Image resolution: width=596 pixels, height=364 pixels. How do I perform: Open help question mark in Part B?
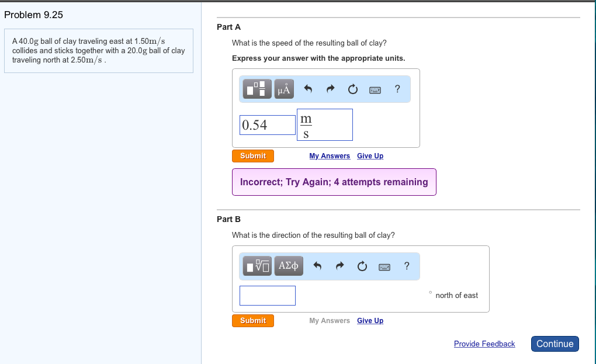(407, 266)
